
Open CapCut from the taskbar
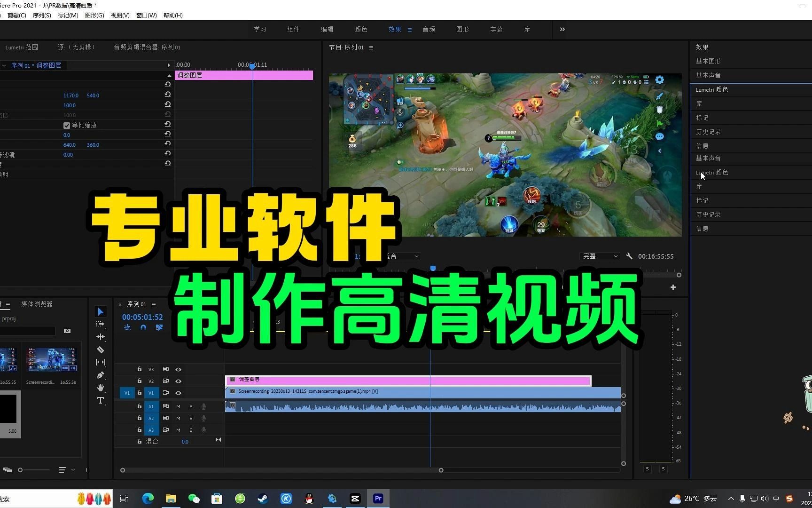point(355,499)
